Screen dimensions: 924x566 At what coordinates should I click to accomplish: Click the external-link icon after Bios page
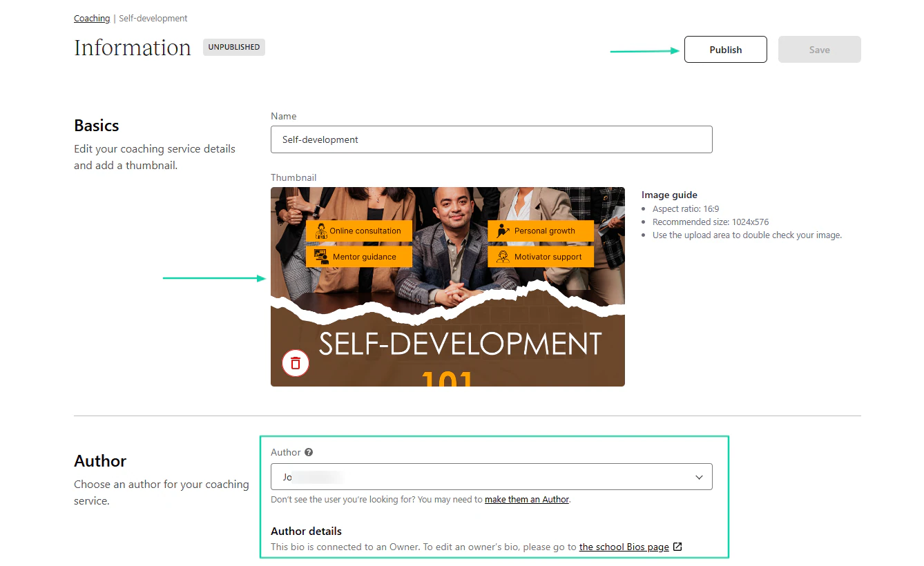(677, 547)
